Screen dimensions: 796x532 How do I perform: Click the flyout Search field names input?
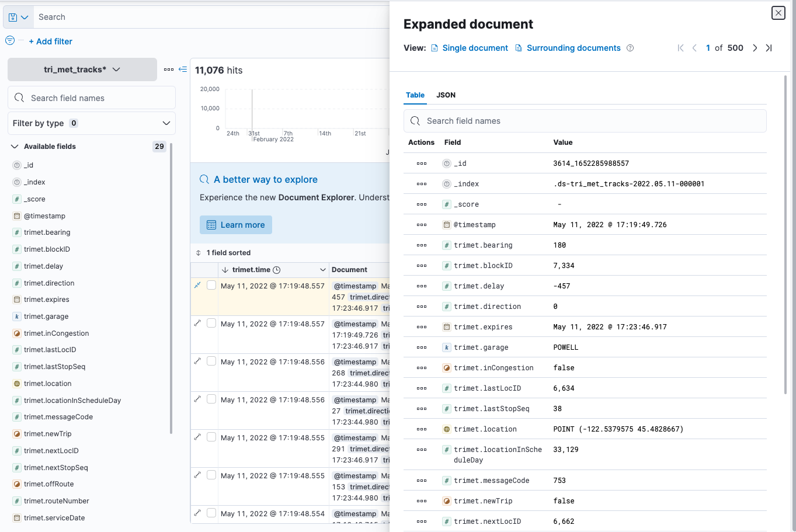point(585,121)
